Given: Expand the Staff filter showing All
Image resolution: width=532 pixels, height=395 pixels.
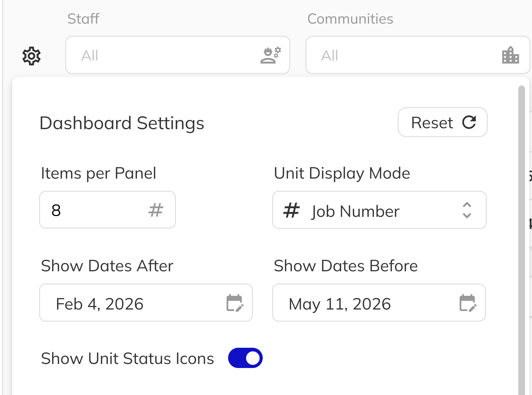Looking at the screenshot, I should (177, 55).
